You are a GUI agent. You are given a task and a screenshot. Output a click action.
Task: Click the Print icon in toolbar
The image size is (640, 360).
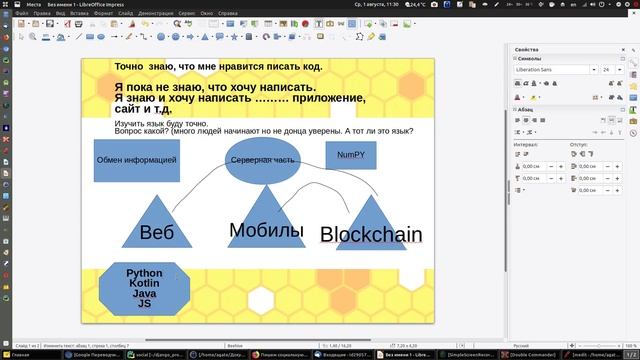tap(78, 24)
